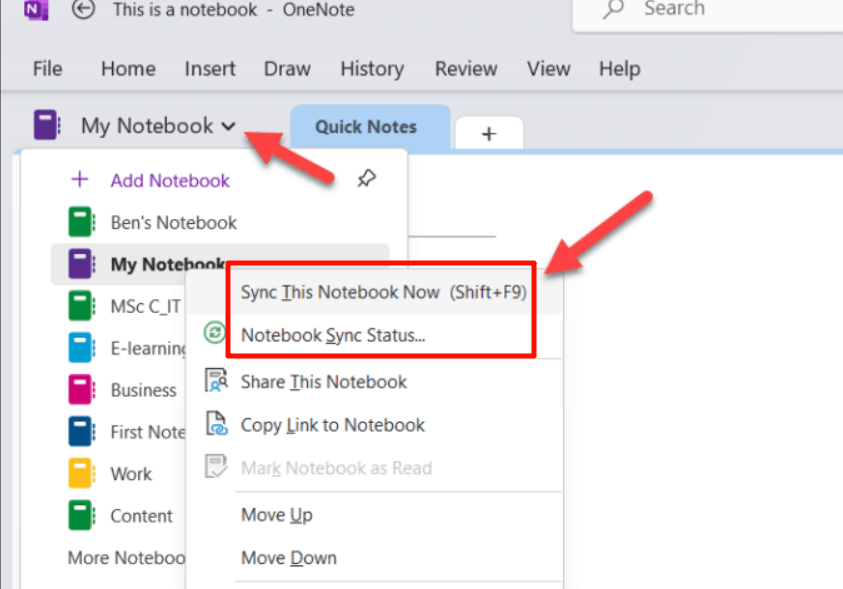Click the blue E-learning notebook icon
The width and height of the screenshot is (843, 589).
click(x=82, y=348)
